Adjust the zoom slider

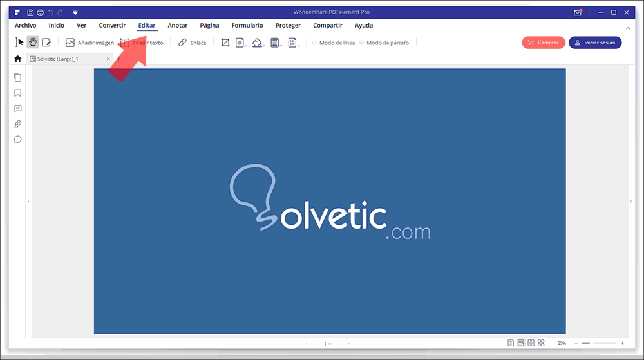599,343
